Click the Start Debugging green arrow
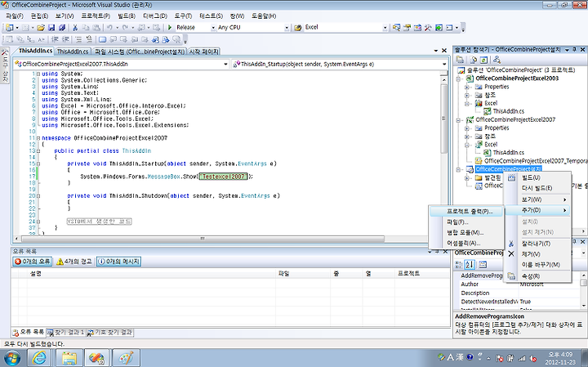 coord(170,28)
